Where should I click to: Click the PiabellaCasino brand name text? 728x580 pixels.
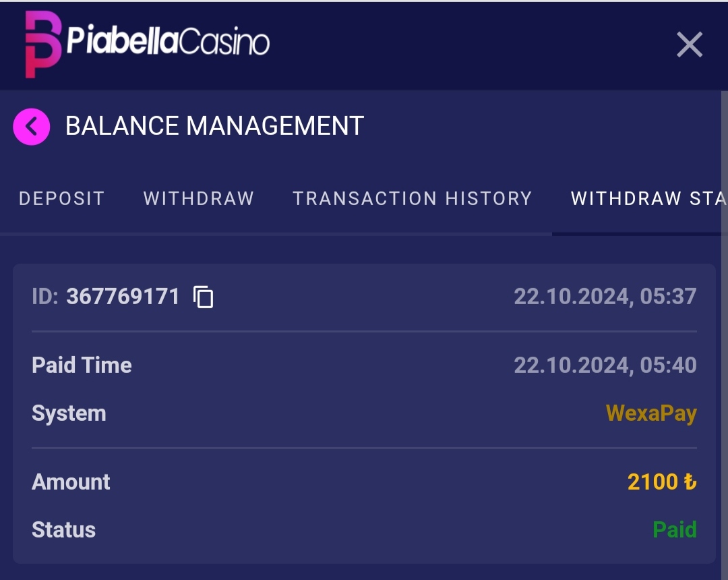pyautogui.click(x=168, y=42)
